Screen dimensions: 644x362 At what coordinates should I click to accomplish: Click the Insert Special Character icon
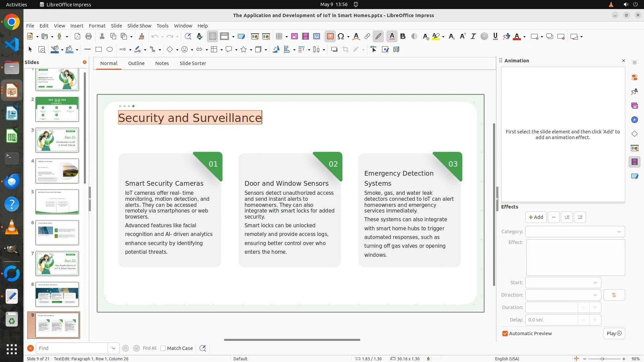[x=341, y=37]
